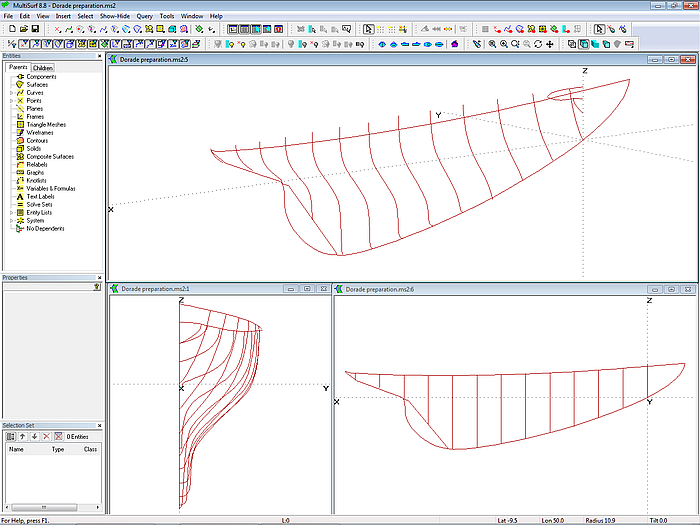The width and height of the screenshot is (700, 525).
Task: Expand the Points tree node
Action: pyautogui.click(x=11, y=101)
